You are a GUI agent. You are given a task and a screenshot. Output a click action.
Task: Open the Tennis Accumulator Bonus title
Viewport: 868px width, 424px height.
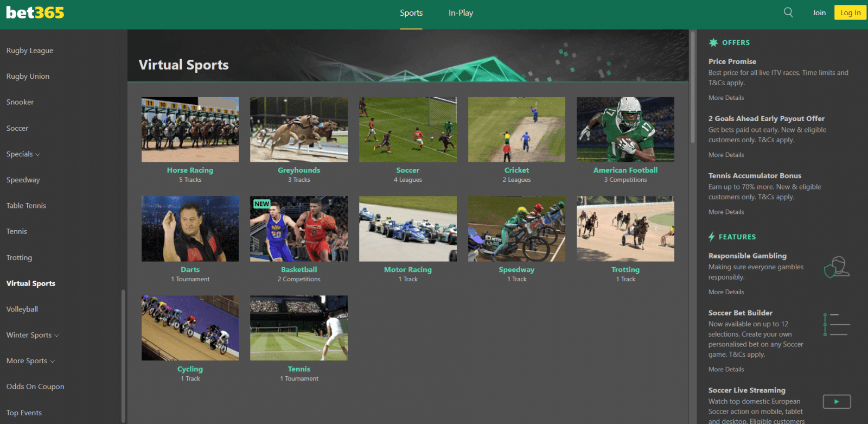755,175
